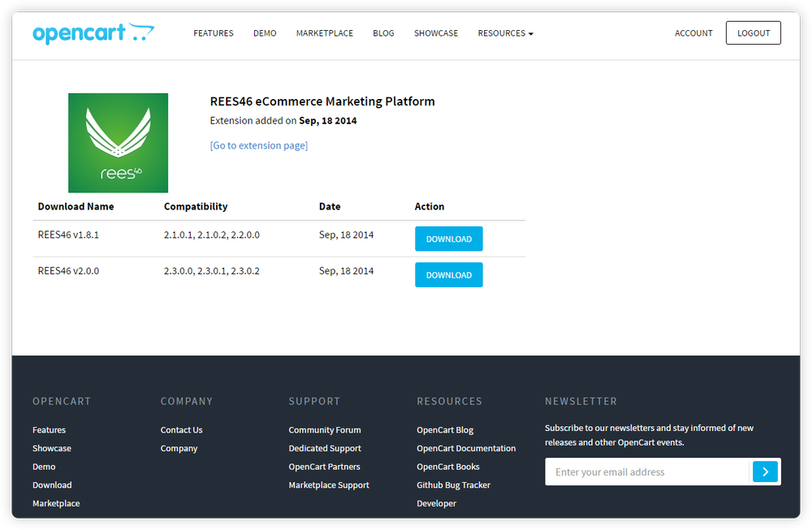
Task: Expand the Resources dropdown menu
Action: pyautogui.click(x=505, y=33)
